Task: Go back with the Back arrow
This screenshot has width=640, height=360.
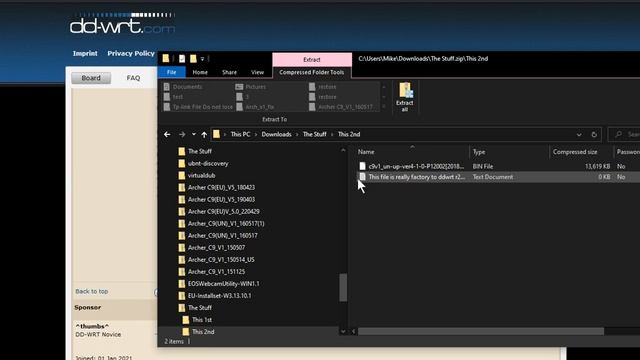Action: [167, 134]
